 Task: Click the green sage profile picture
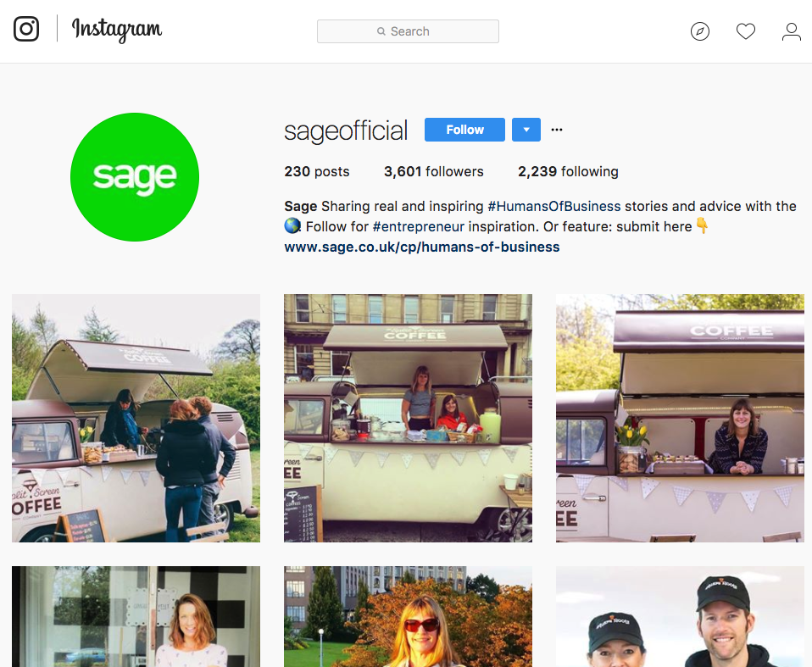point(135,177)
